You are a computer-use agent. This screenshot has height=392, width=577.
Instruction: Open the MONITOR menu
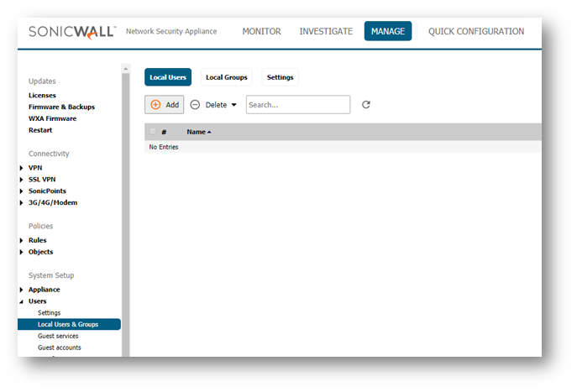click(261, 32)
